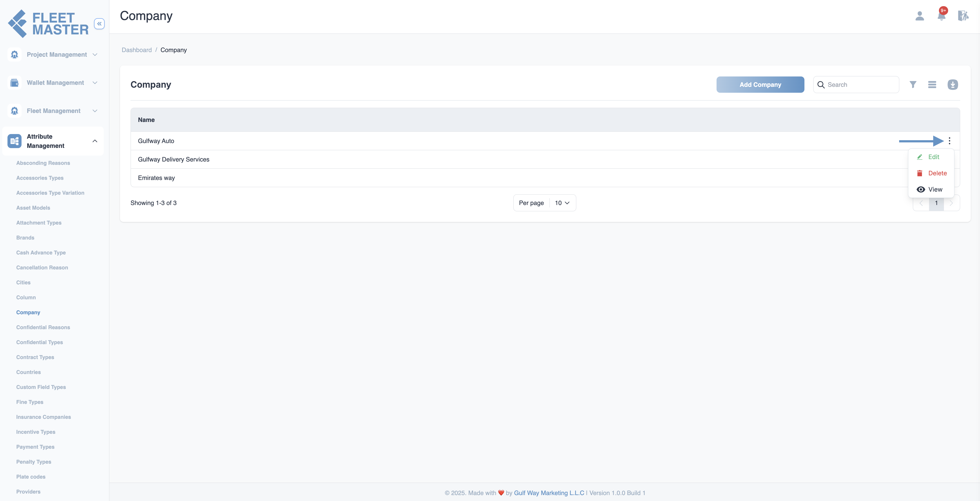
Task: Open Custom Field Types in sidebar
Action: point(41,387)
